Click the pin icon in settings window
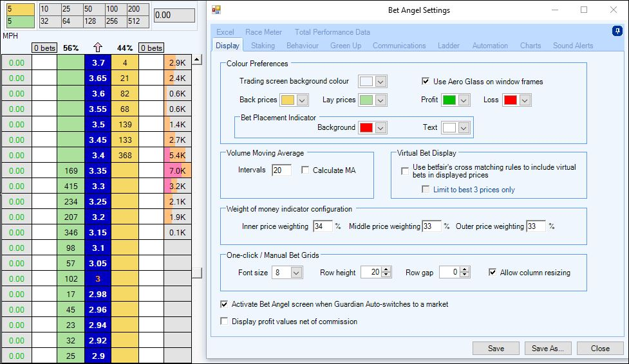This screenshot has height=364, width=629. [x=617, y=31]
